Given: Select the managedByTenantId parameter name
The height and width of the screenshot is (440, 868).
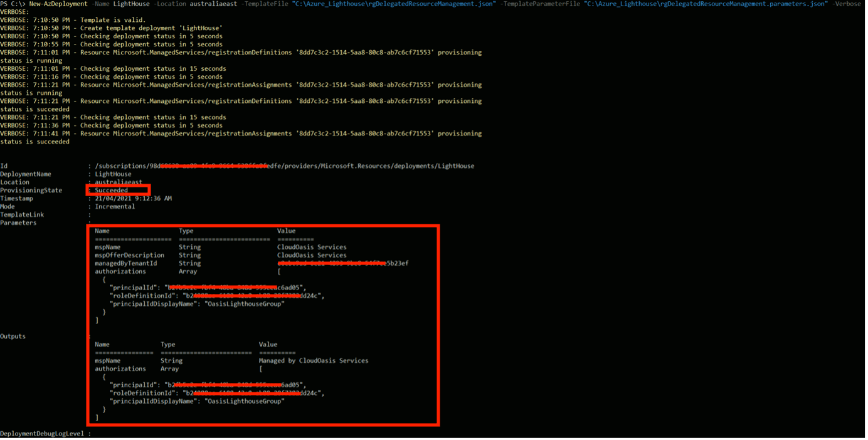Looking at the screenshot, I should (126, 264).
